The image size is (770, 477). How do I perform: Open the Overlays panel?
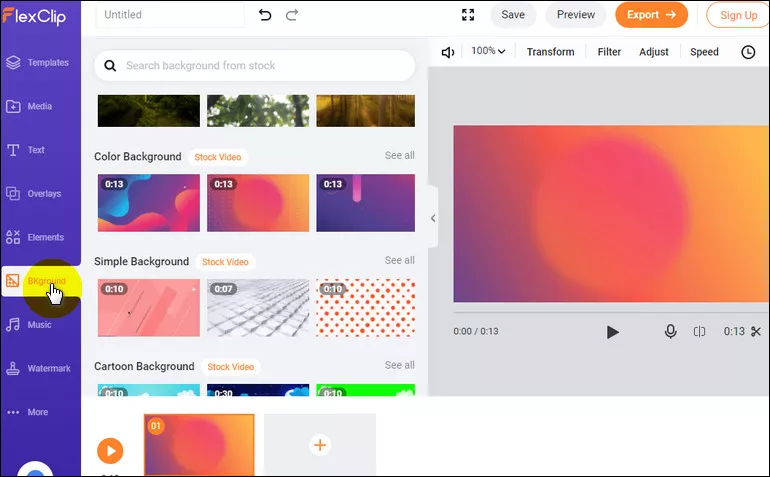[x=34, y=194]
